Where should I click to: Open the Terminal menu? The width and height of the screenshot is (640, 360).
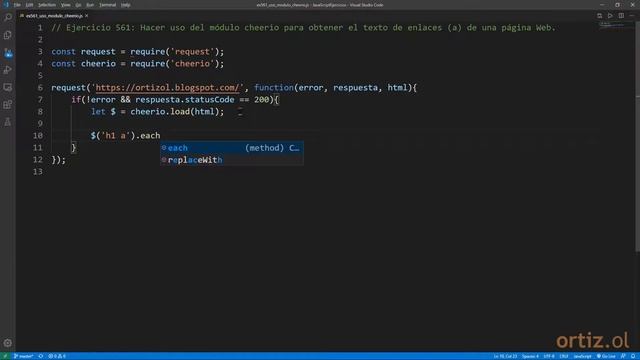(x=108, y=5)
